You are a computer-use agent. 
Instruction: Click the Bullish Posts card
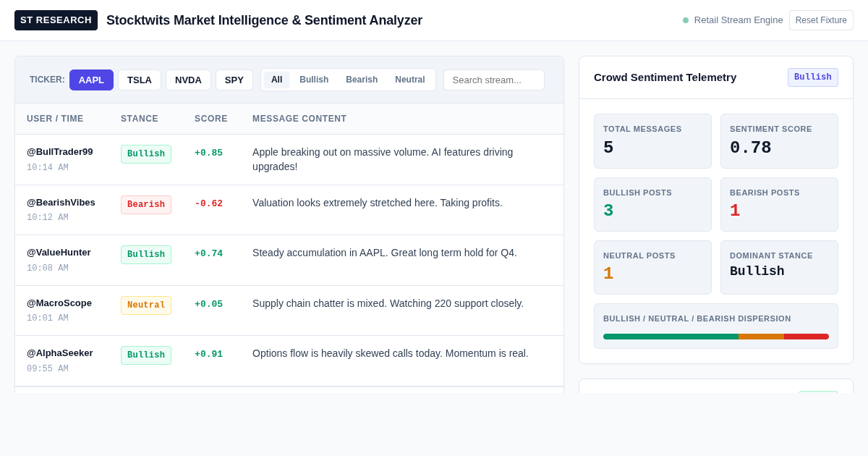(x=652, y=204)
